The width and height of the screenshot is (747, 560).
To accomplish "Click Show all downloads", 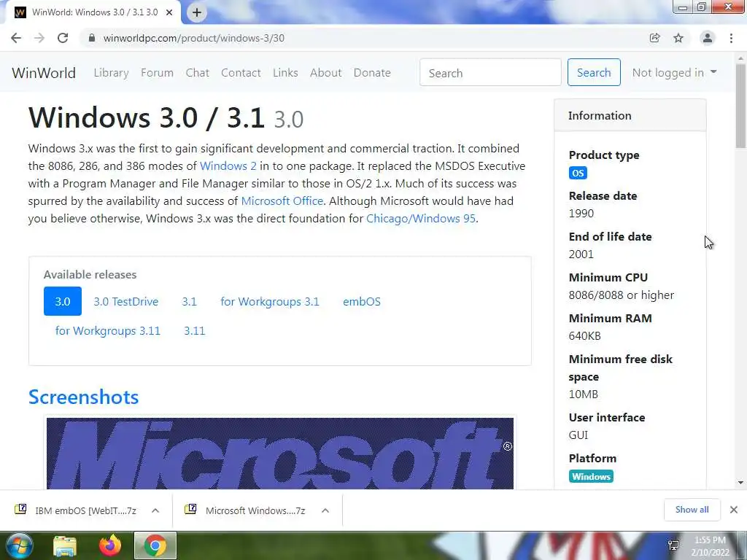I will point(692,510).
